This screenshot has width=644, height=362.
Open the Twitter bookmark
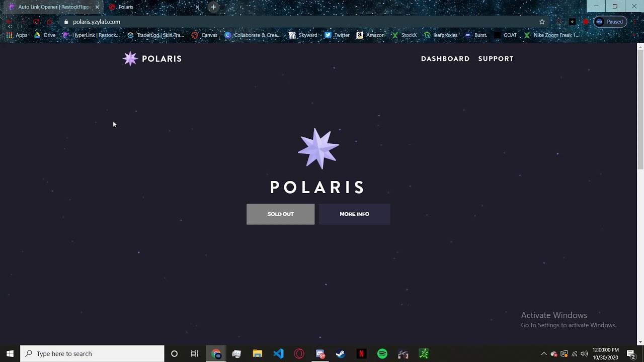click(x=337, y=35)
